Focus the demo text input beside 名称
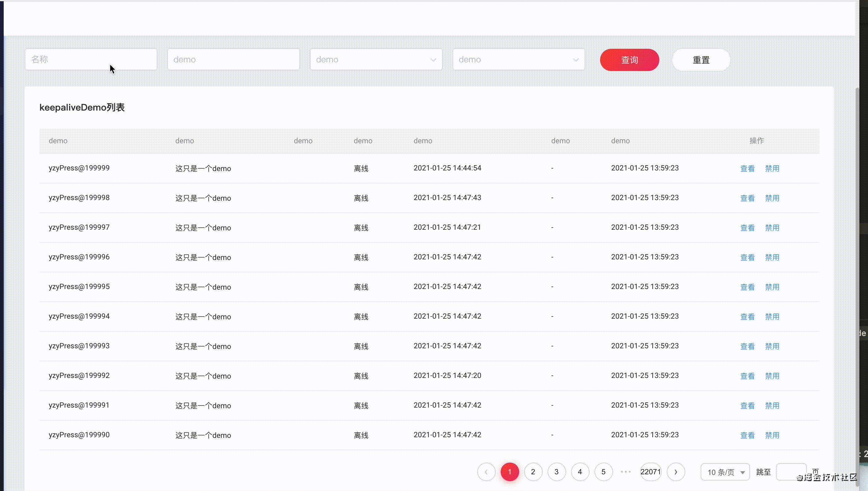 point(234,59)
